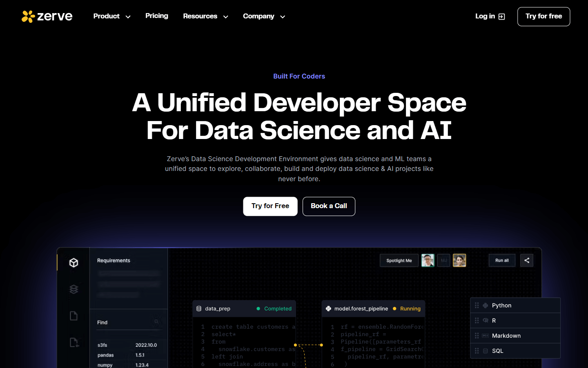Click the R logo icon in list

pyautogui.click(x=486, y=321)
